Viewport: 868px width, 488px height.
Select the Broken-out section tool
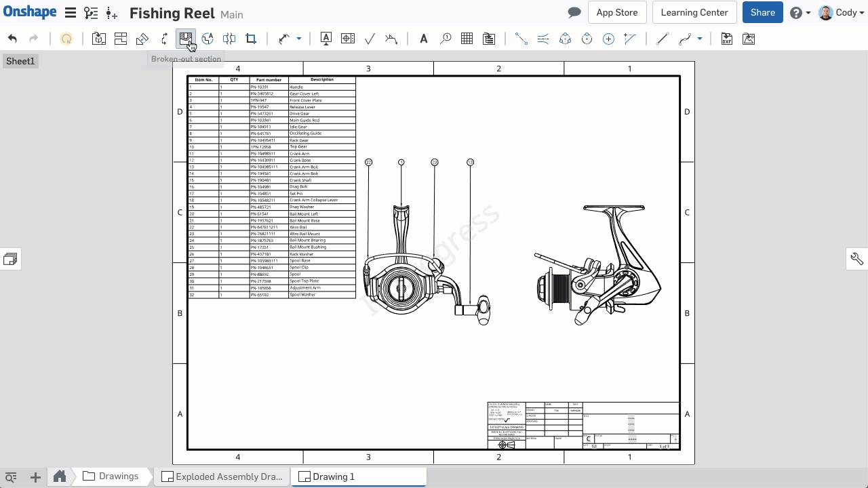pyautogui.click(x=186, y=39)
